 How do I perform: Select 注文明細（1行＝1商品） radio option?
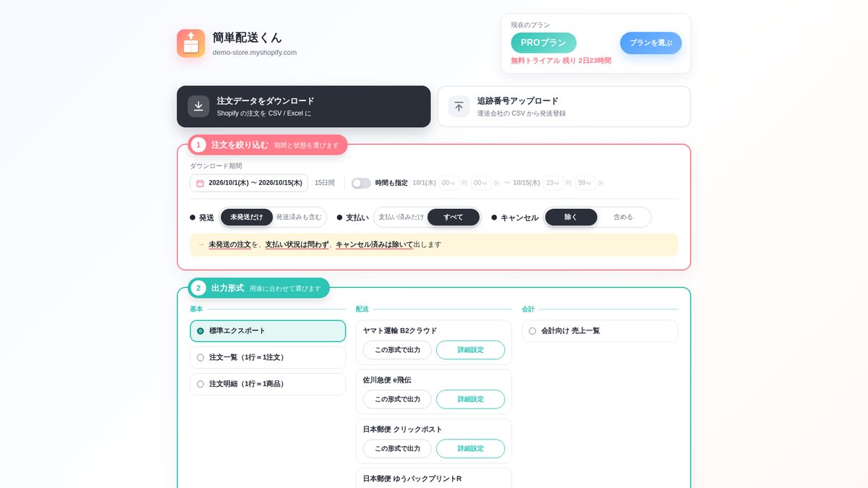click(x=268, y=384)
